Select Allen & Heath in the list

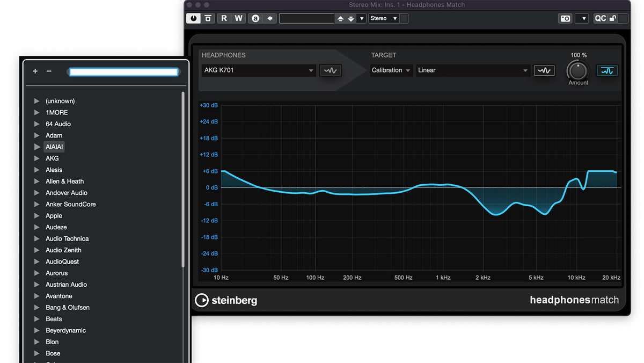[64, 181]
